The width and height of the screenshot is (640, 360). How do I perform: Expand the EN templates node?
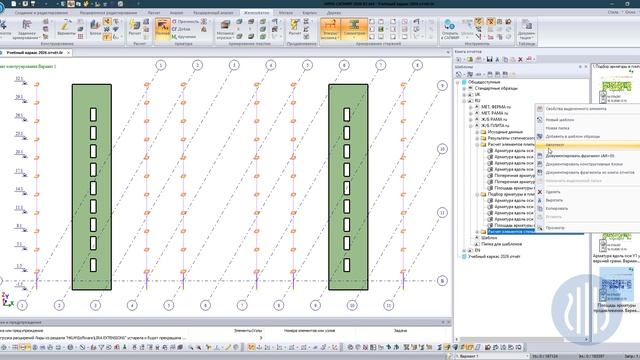pos(464,250)
